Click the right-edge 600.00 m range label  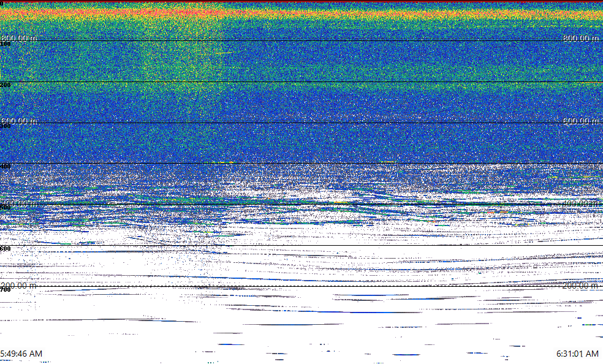(x=581, y=121)
